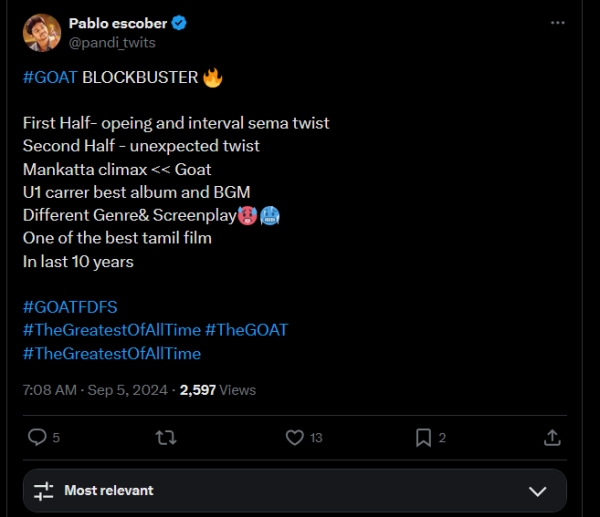Click the reply filter sliders icon
This screenshot has height=517, width=600.
43,491
